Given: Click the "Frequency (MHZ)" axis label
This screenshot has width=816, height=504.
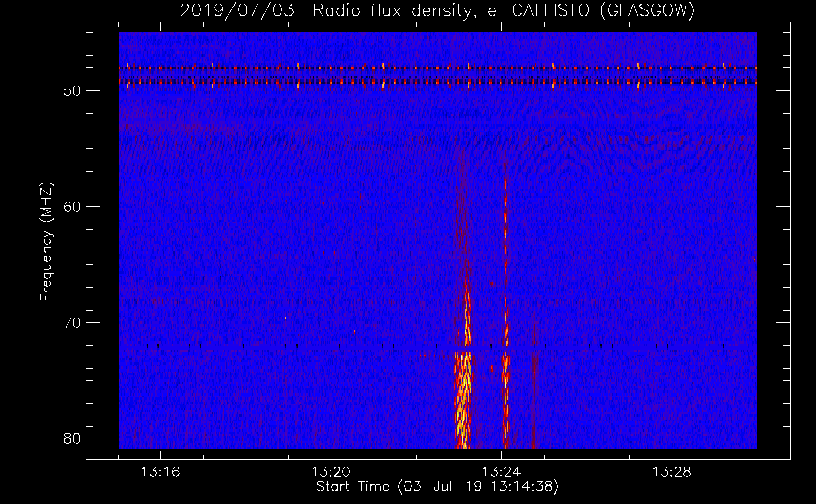Looking at the screenshot, I should click(46, 242).
